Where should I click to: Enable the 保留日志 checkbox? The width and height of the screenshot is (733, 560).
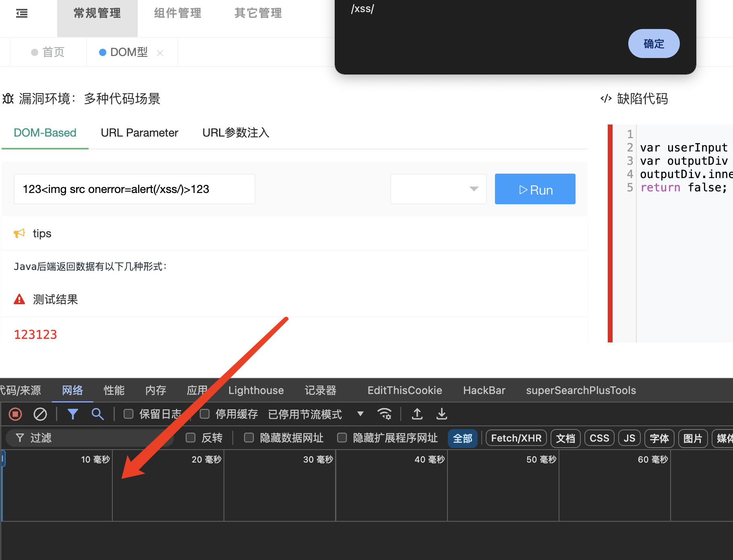point(128,414)
